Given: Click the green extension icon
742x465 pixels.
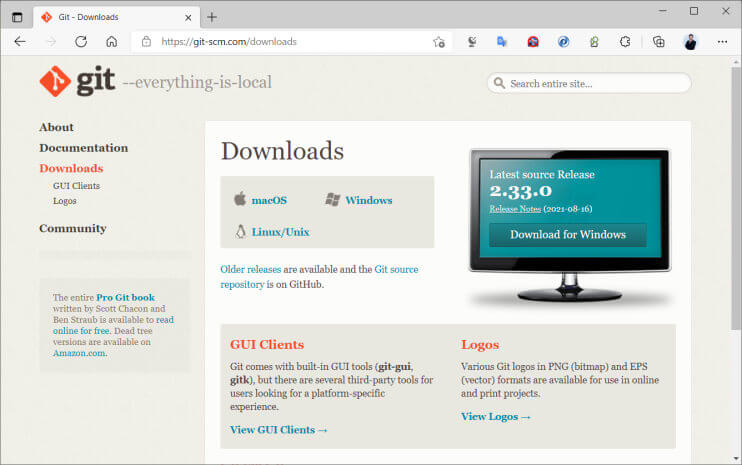Looking at the screenshot, I should (594, 42).
